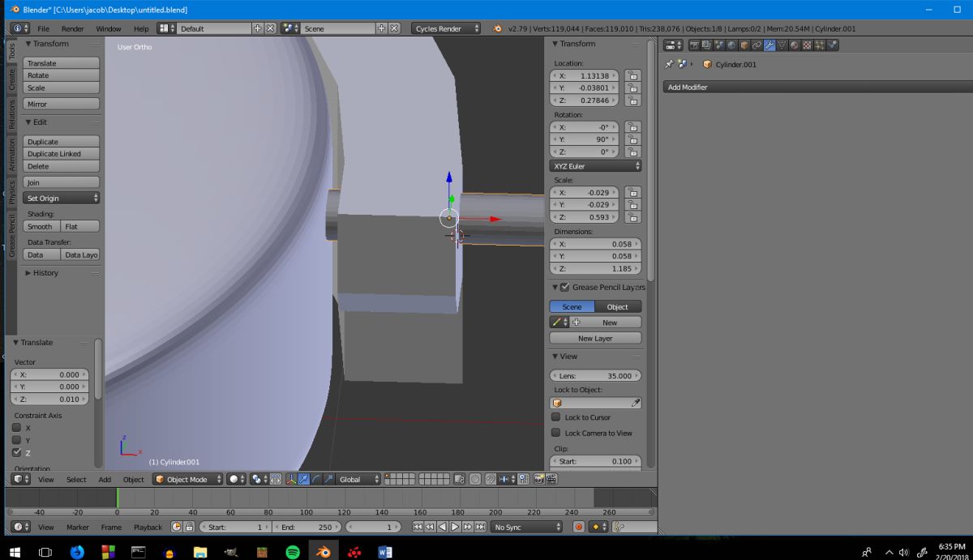The image size is (973, 560).
Task: Open the Particles properties tab icon
Action: click(820, 45)
